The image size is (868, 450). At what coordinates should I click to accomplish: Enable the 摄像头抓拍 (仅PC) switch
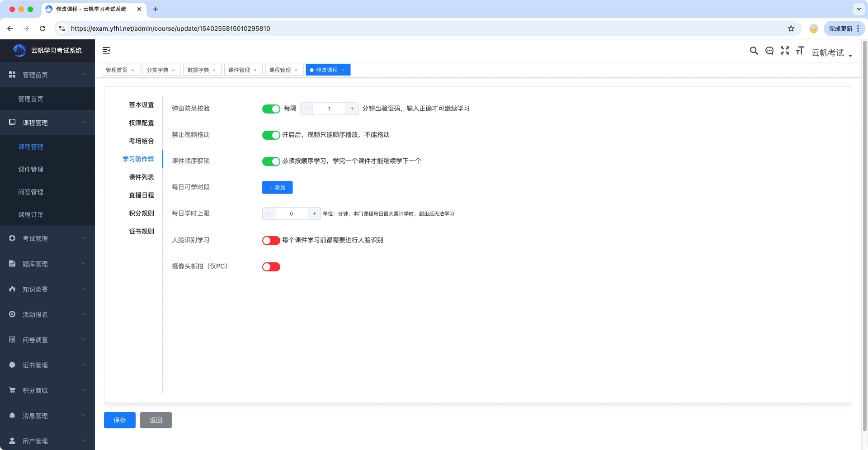point(271,267)
